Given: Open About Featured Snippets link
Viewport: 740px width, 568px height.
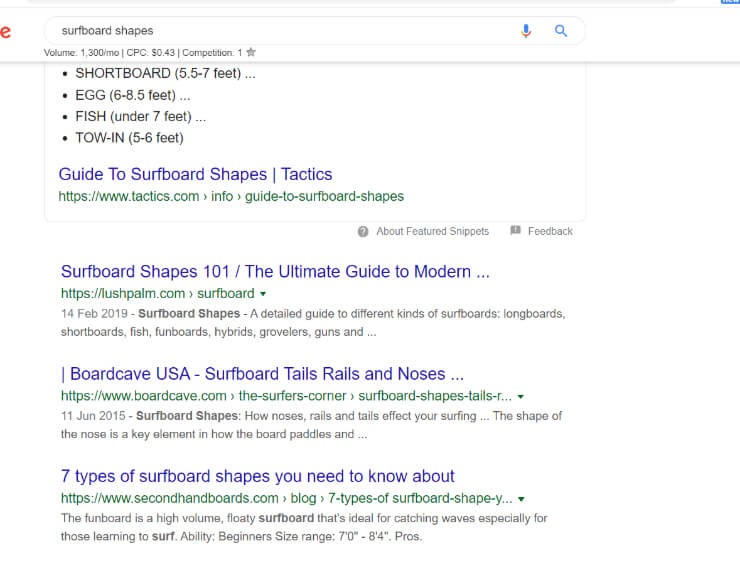Looking at the screenshot, I should (x=432, y=232).
